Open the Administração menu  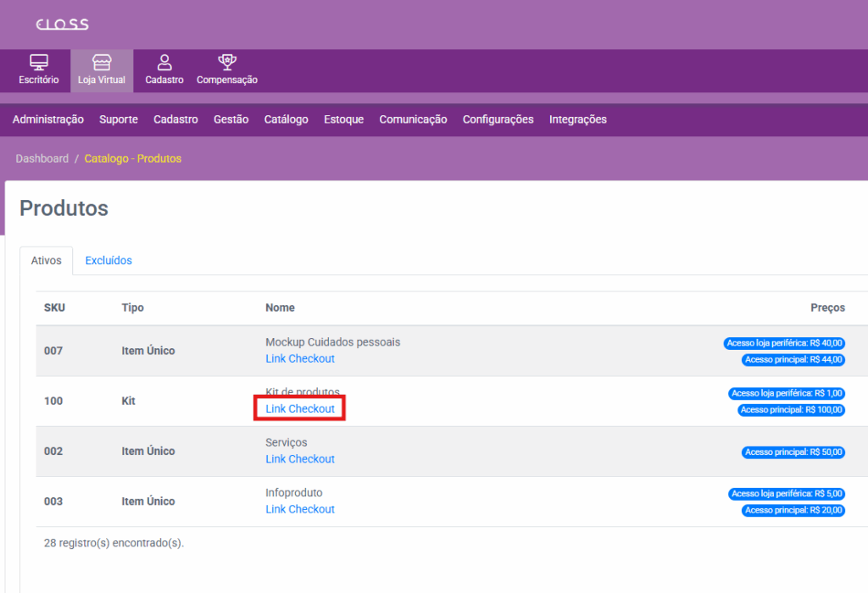coord(48,119)
